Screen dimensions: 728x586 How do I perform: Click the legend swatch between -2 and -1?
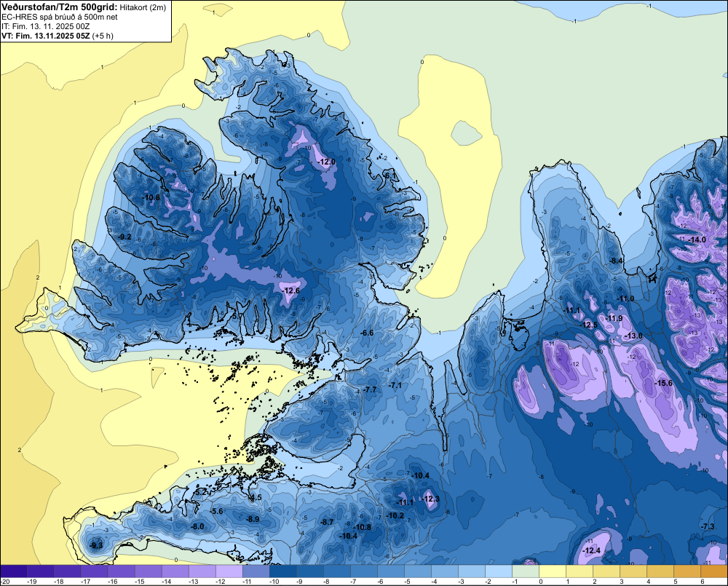(x=499, y=571)
